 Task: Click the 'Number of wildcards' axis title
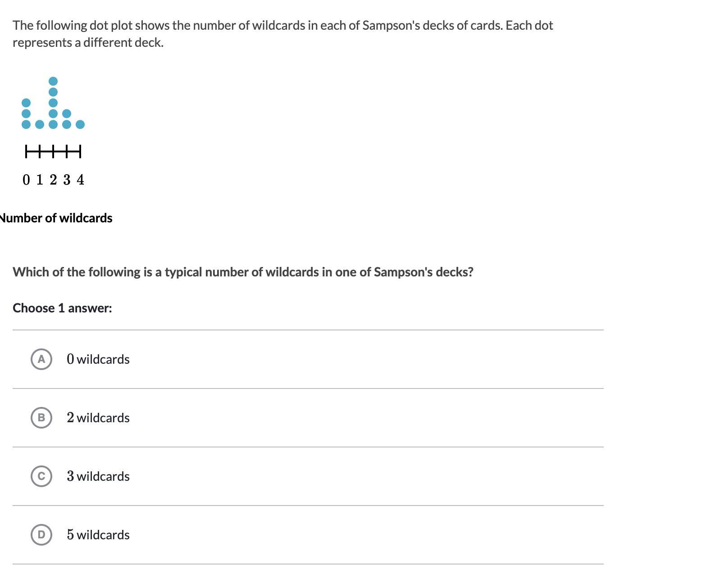click(x=56, y=218)
